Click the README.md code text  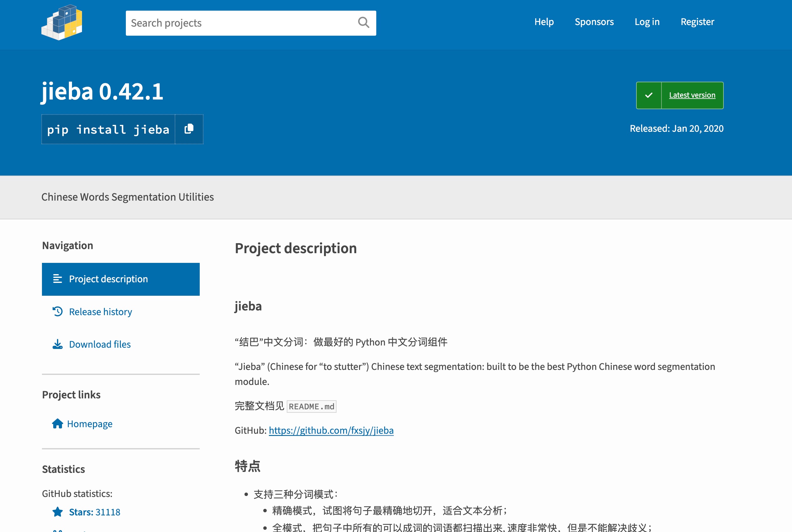point(311,406)
